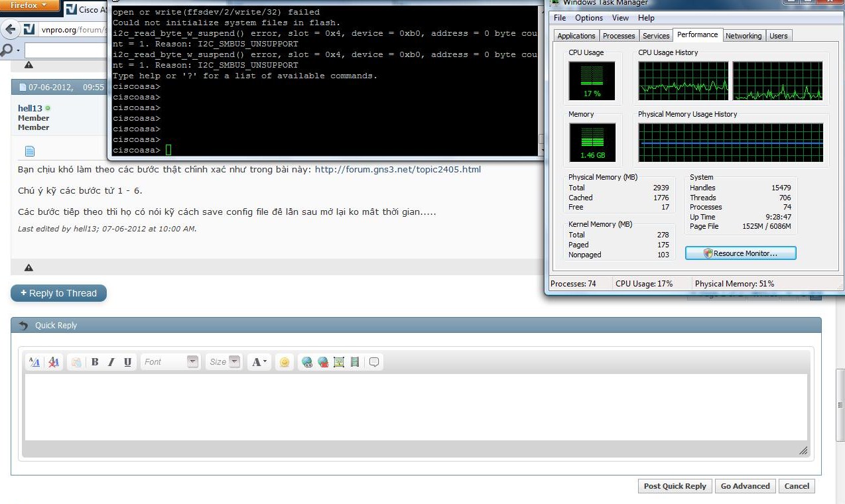Screen dimensions: 845x504
Task: Open the Options menu in Task Manager
Action: click(x=589, y=18)
